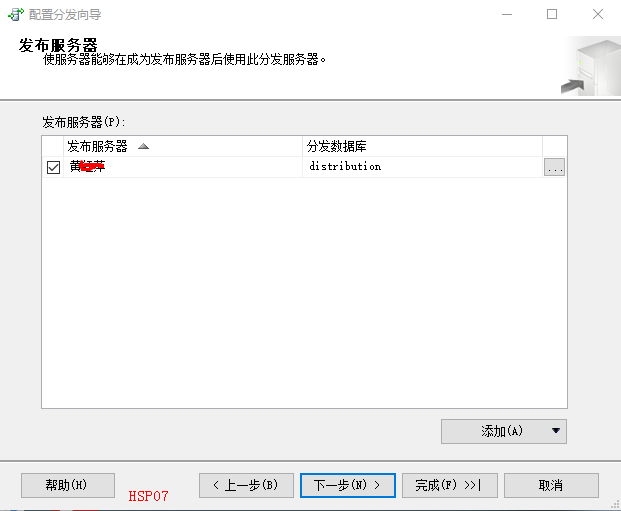The image size is (621, 511).
Task: Open the 添加(A) dropdown arrow
Action: click(556, 431)
